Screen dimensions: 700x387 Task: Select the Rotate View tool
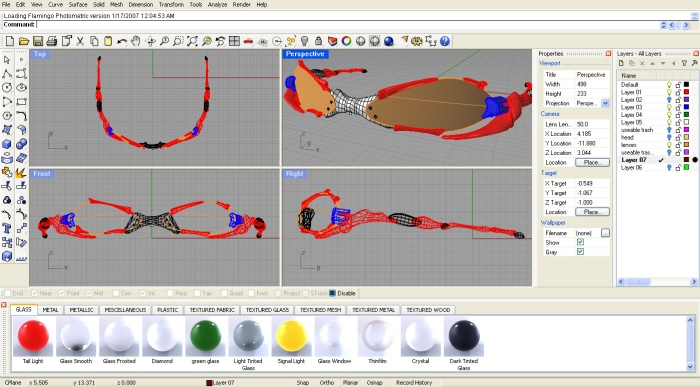tap(150, 42)
